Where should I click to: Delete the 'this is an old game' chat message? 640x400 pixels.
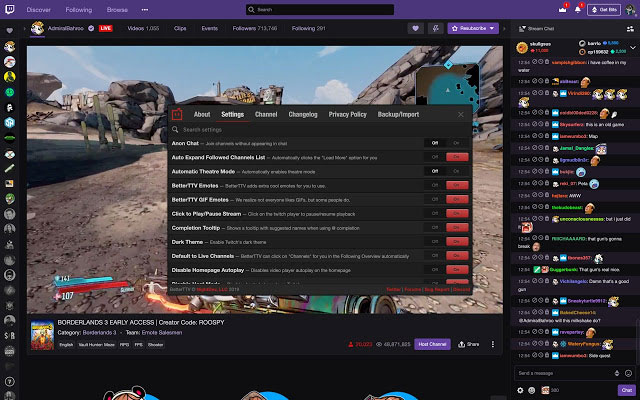pos(547,124)
